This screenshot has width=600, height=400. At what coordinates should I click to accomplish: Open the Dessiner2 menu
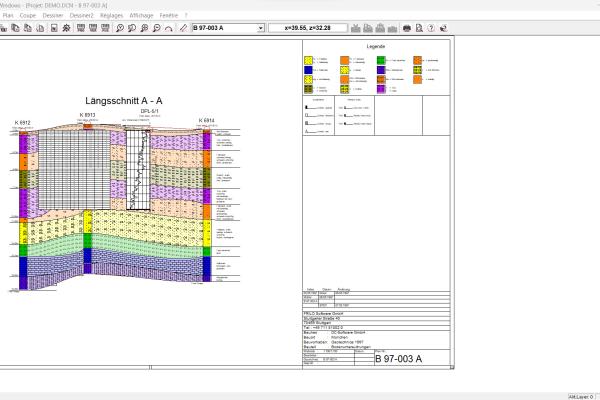pos(83,16)
